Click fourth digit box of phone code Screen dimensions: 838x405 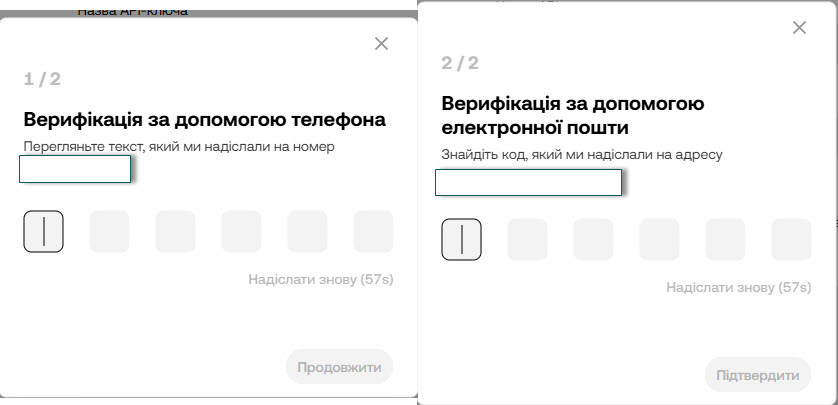[241, 232]
